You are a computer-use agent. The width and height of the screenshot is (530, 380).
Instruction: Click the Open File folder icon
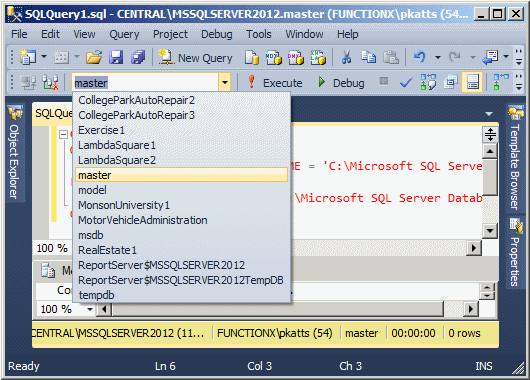tap(94, 57)
